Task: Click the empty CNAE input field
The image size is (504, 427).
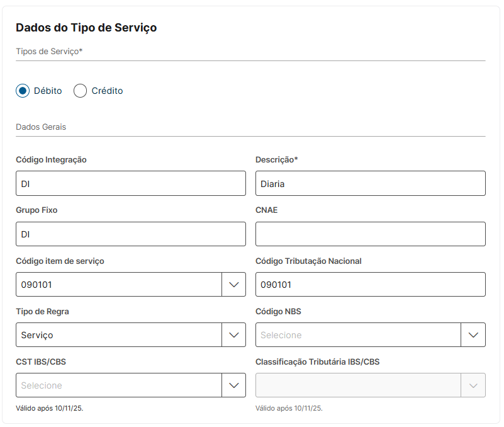Action: coord(370,234)
